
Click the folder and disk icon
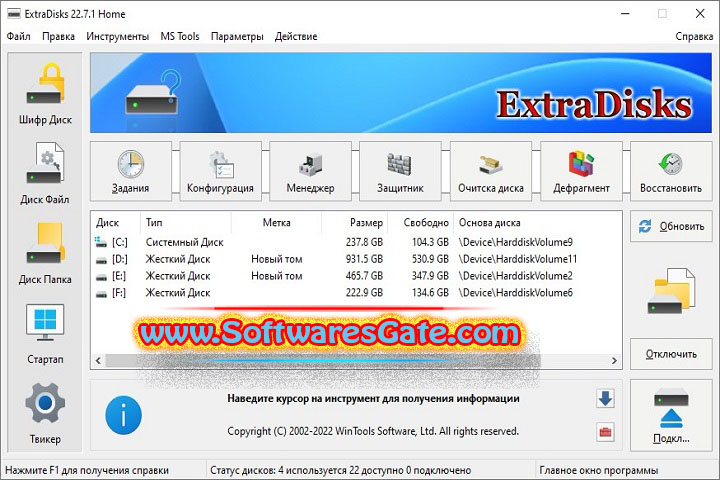pos(671,291)
